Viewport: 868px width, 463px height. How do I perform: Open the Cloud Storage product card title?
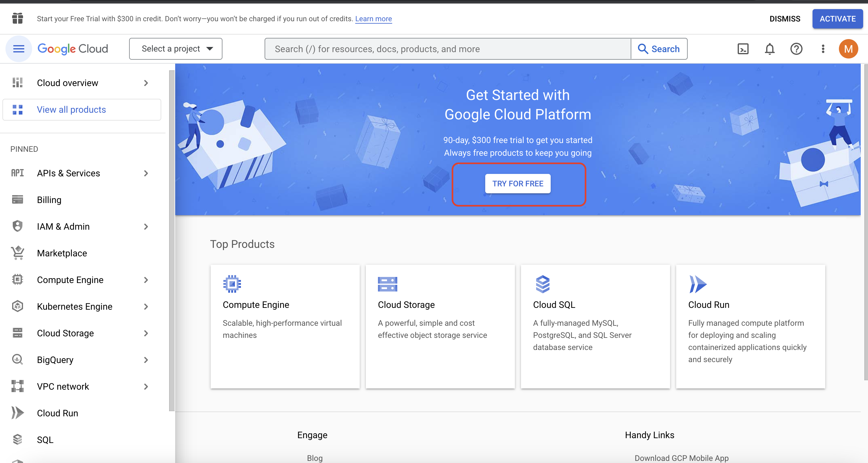(406, 305)
